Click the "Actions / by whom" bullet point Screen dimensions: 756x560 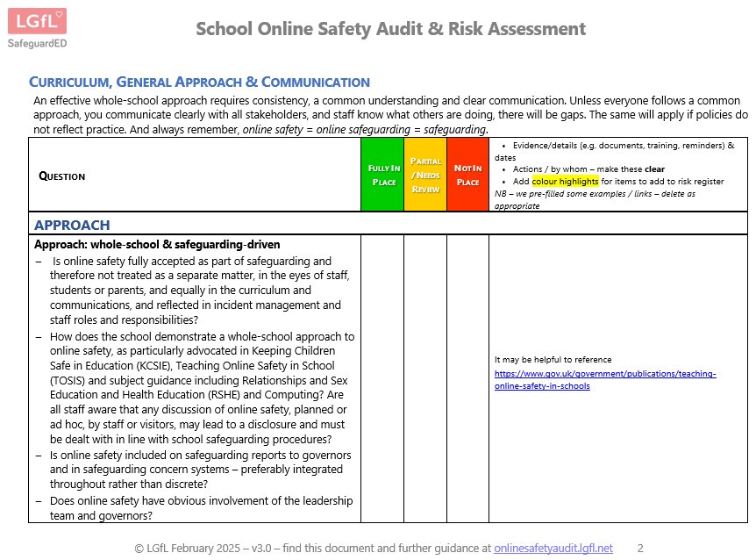[588, 169]
